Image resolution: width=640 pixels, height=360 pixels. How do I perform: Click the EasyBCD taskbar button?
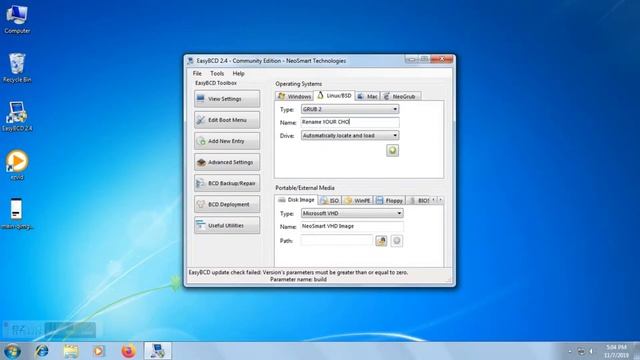[158, 351]
